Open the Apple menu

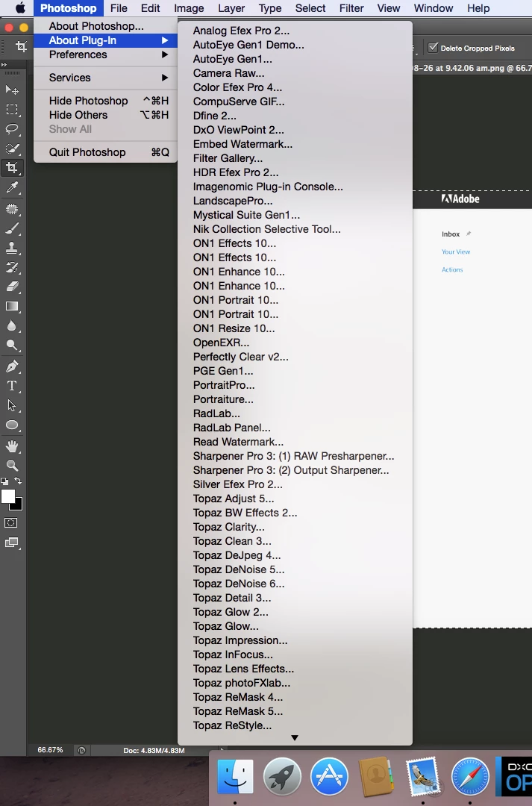pyautogui.click(x=20, y=8)
